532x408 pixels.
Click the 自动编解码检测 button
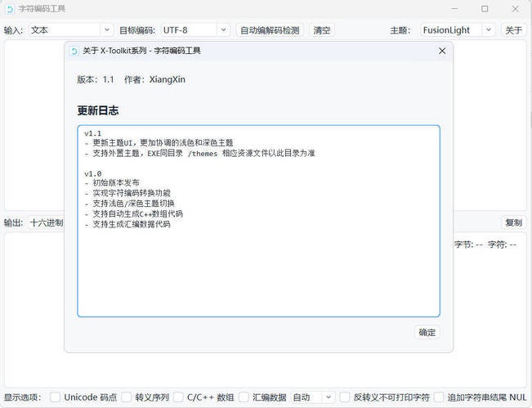click(270, 30)
